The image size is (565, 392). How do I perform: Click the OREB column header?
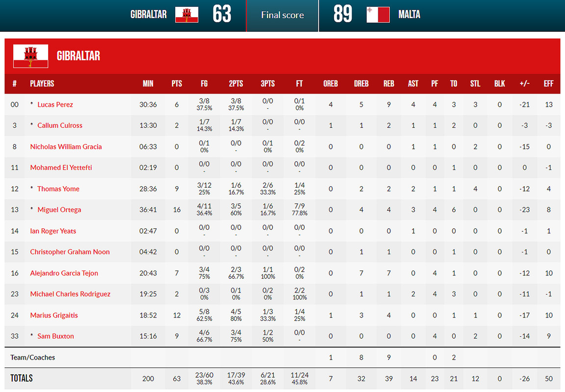331,83
